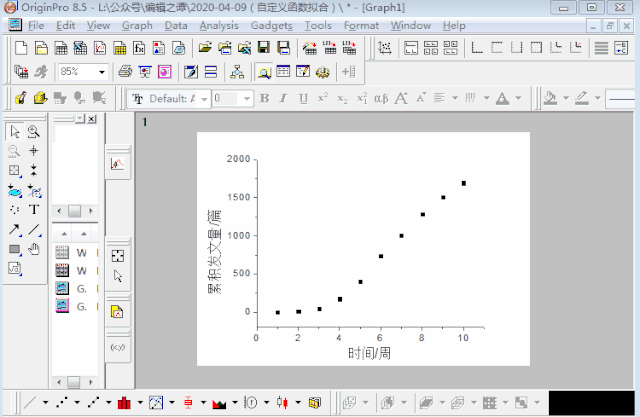Open the column/bar plot type dropdown arrow

140,403
